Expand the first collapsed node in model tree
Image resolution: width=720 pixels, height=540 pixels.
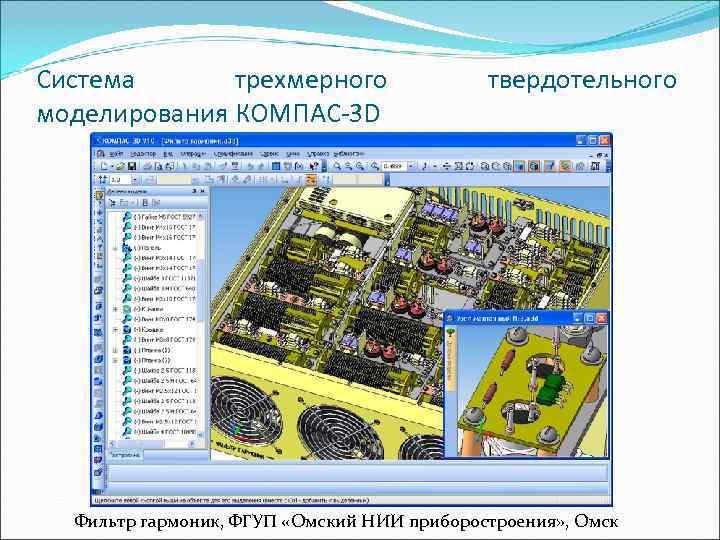pos(115,248)
